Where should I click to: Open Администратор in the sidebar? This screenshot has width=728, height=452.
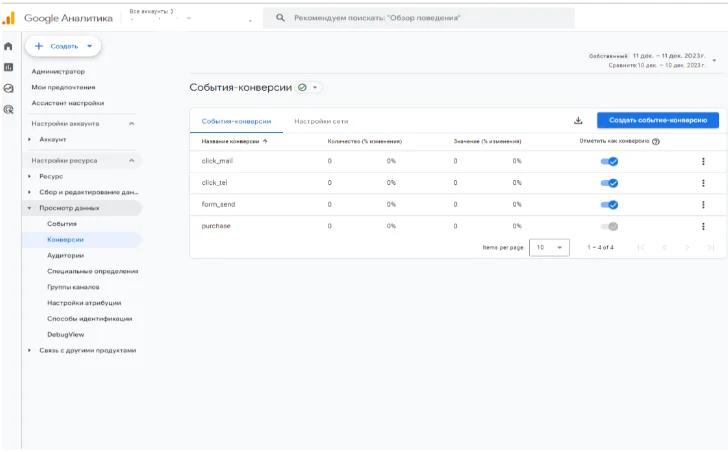coord(58,71)
